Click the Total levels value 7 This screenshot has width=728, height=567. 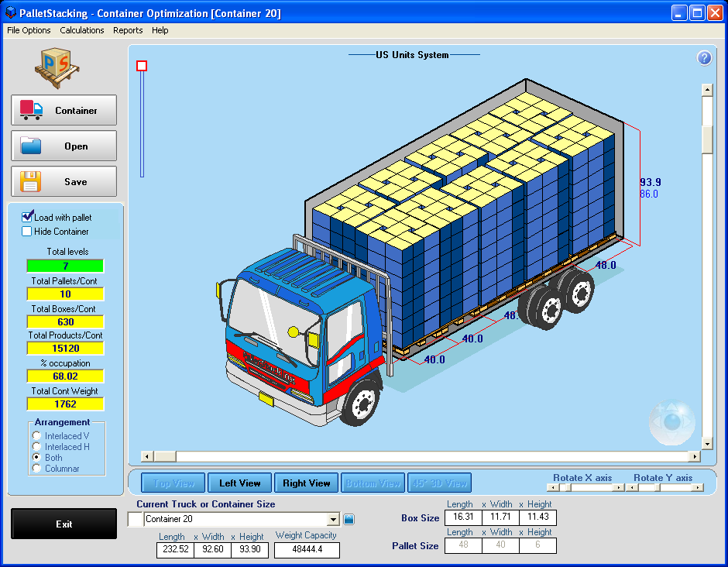pos(66,266)
